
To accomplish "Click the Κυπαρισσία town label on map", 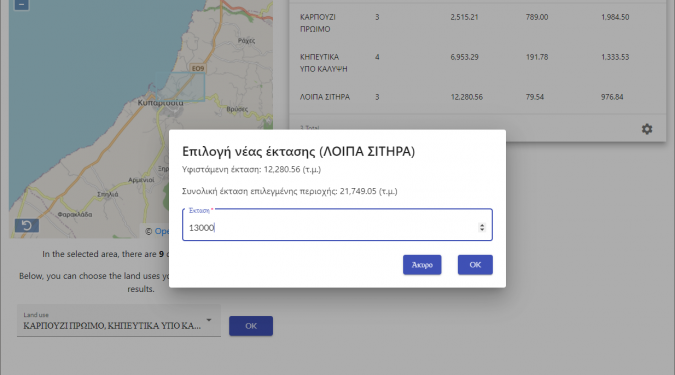I will tap(160, 102).
